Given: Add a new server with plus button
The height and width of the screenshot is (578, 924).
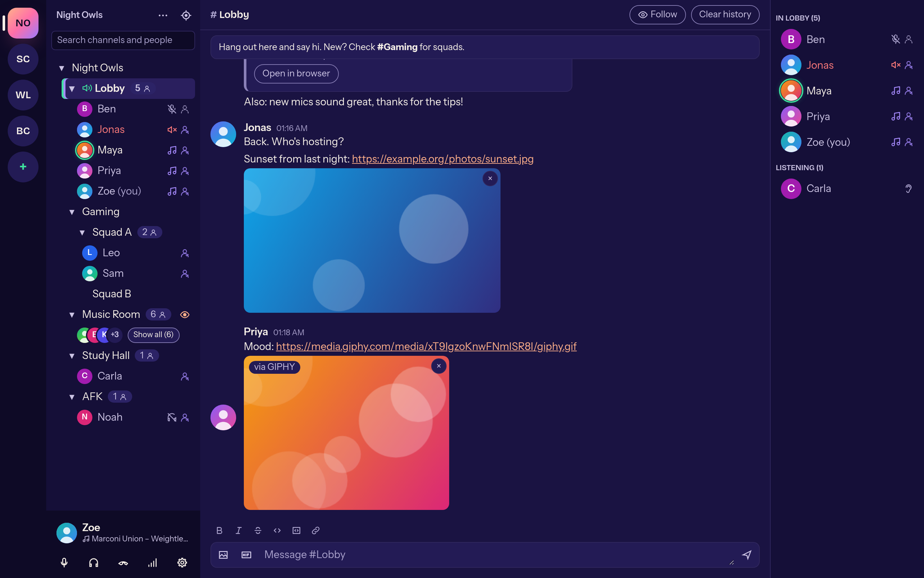Looking at the screenshot, I should point(23,167).
